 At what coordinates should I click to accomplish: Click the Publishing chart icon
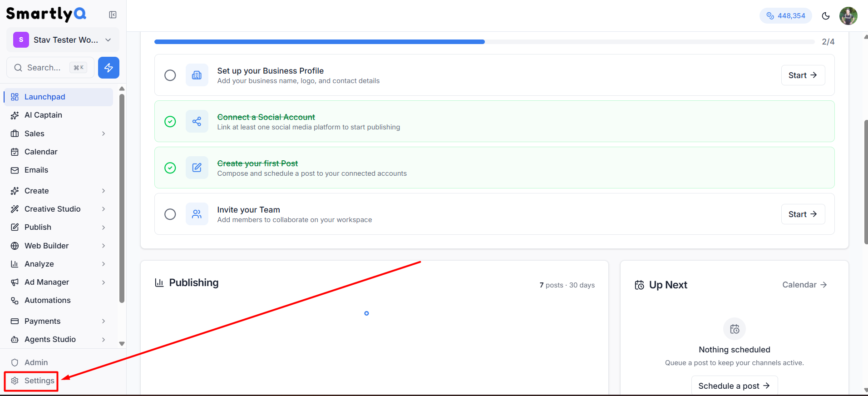(159, 283)
